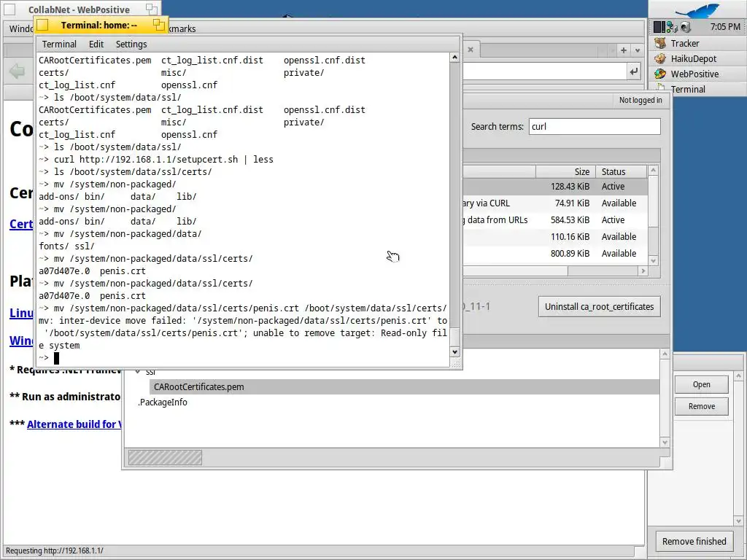Click the Remove button
The image size is (747, 560).
701,407
